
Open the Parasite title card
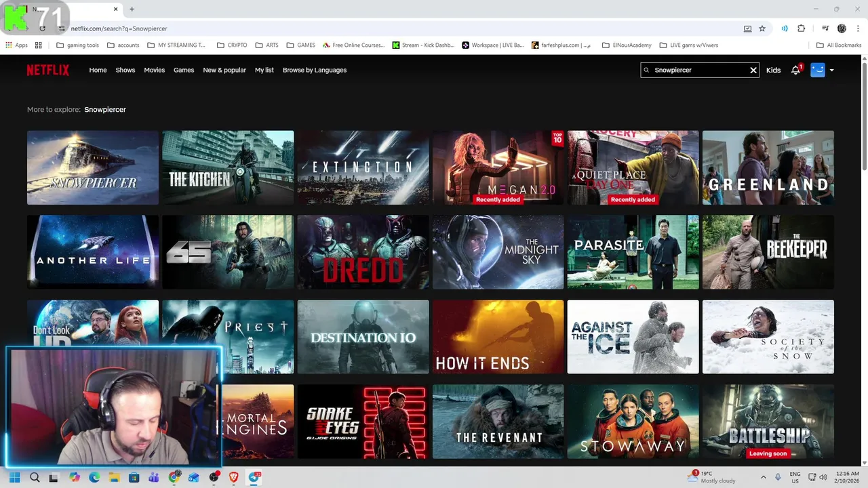pos(633,252)
